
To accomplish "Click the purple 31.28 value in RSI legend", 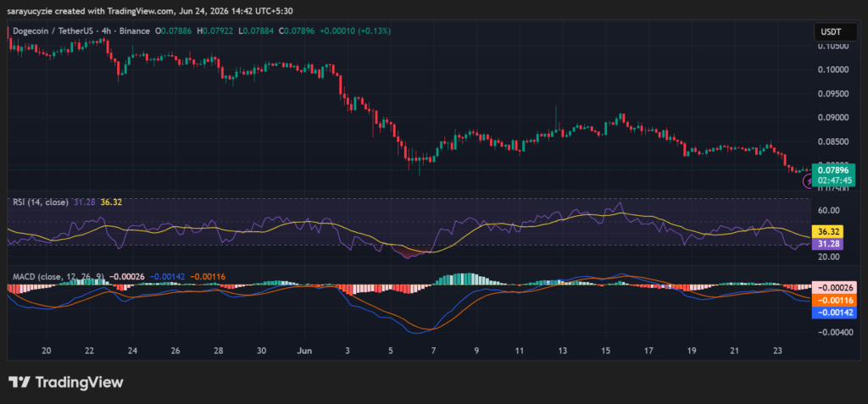I will click(x=84, y=202).
